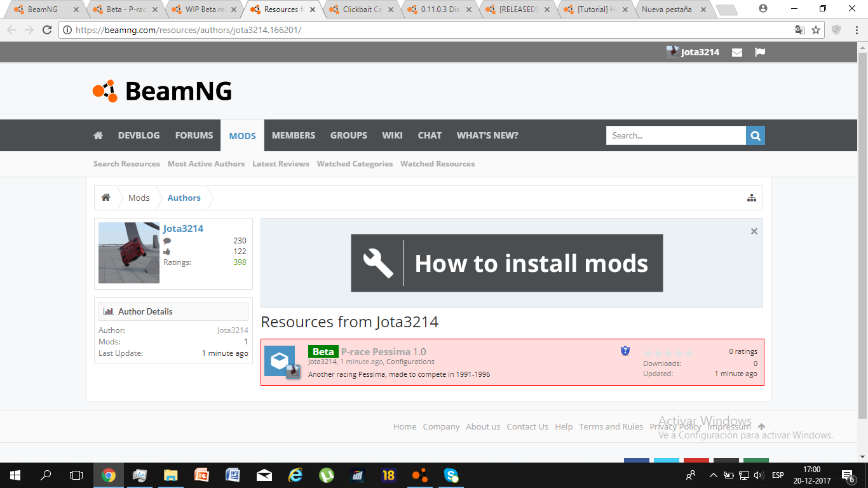Screen dimensions: 868x488
Task: Switch to the 'Nueva pestaña' browser tab
Action: click(x=671, y=10)
